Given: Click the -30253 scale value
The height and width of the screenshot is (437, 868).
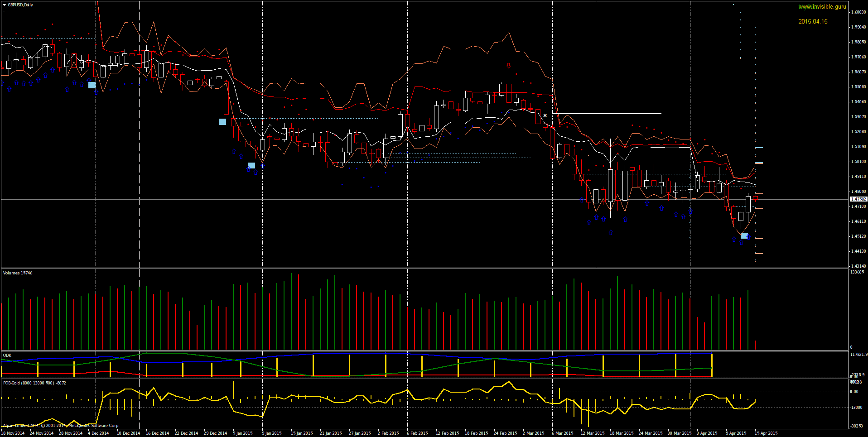Looking at the screenshot, I should click(x=857, y=426).
